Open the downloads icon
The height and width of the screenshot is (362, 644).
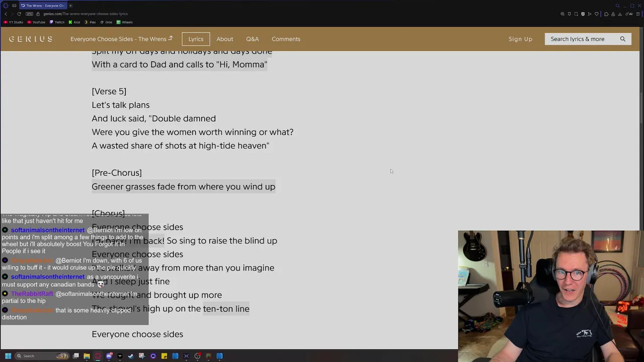tap(620, 14)
